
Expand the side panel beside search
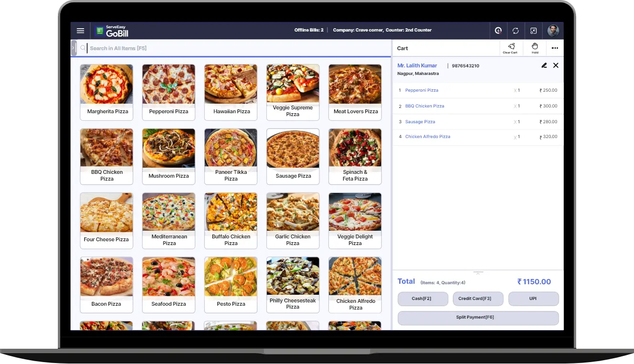coord(74,48)
